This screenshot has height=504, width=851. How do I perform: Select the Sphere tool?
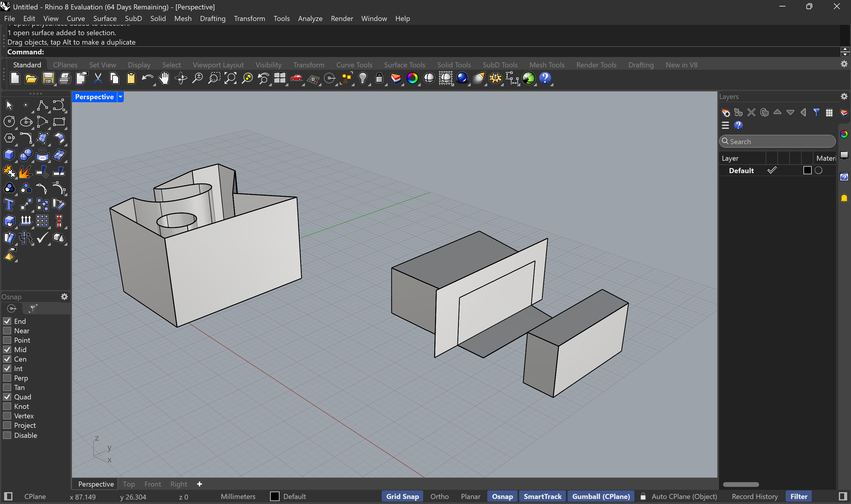pyautogui.click(x=26, y=155)
